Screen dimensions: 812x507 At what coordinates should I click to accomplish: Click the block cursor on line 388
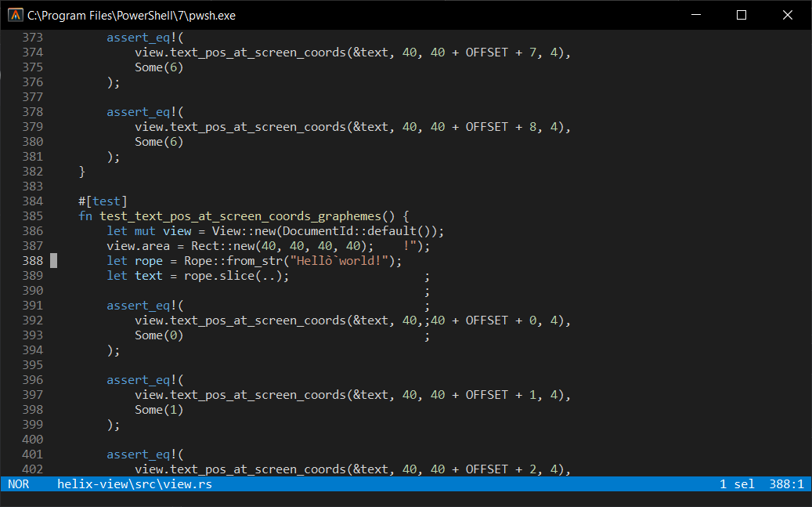coord(54,261)
